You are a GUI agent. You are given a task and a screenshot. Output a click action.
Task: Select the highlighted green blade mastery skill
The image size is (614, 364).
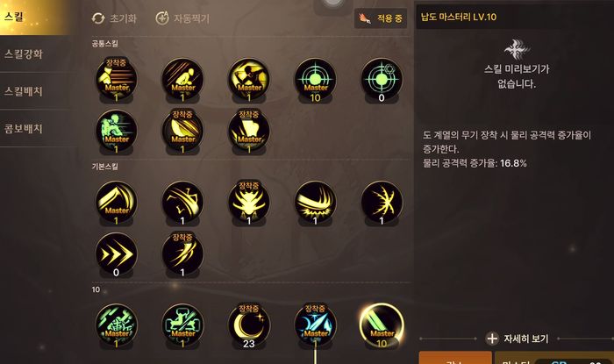(382, 325)
